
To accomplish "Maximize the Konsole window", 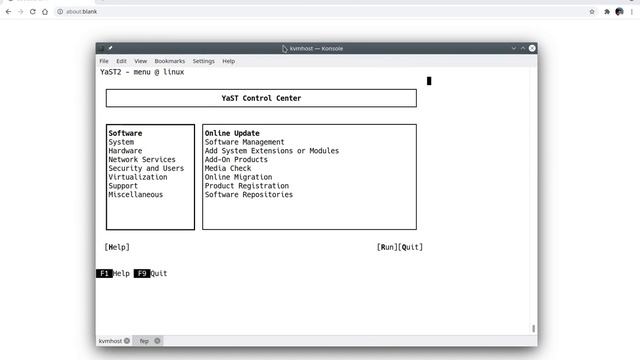I will (x=523, y=48).
